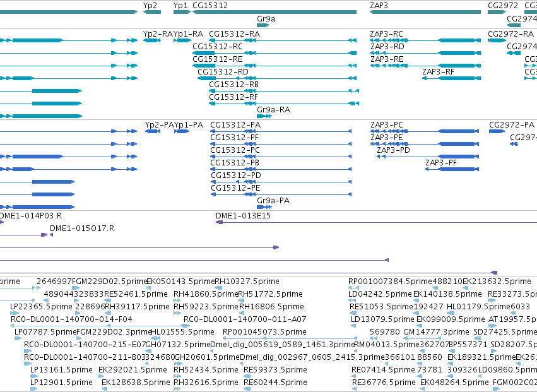Click the Gr9a-PA protein label

(x=273, y=201)
